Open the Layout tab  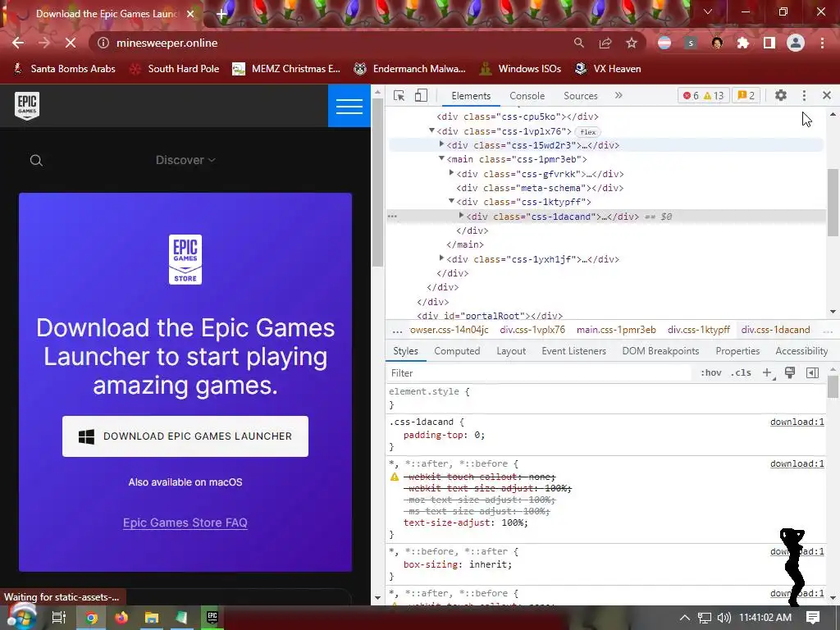pos(511,351)
